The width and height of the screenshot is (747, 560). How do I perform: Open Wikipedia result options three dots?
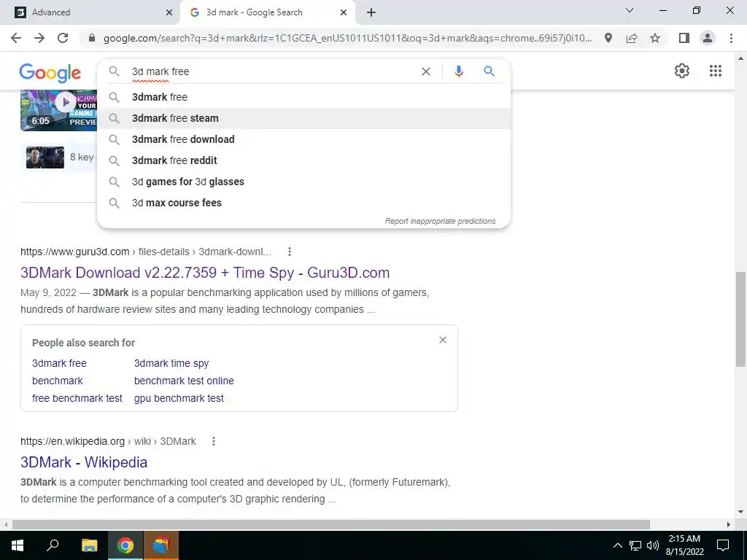point(214,441)
